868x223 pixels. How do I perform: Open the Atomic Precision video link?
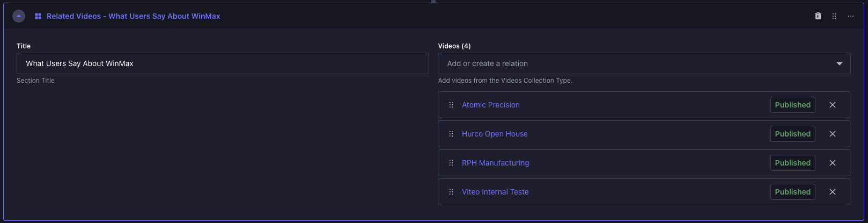[491, 105]
